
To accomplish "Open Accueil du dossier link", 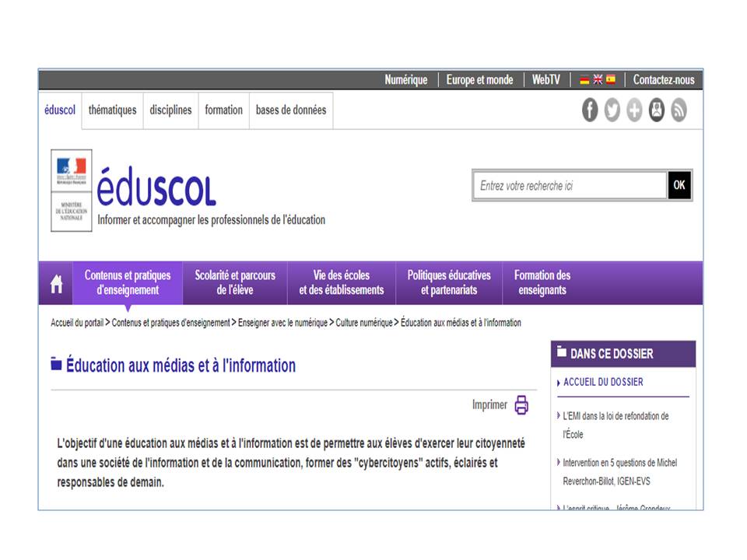I will pos(603,382).
